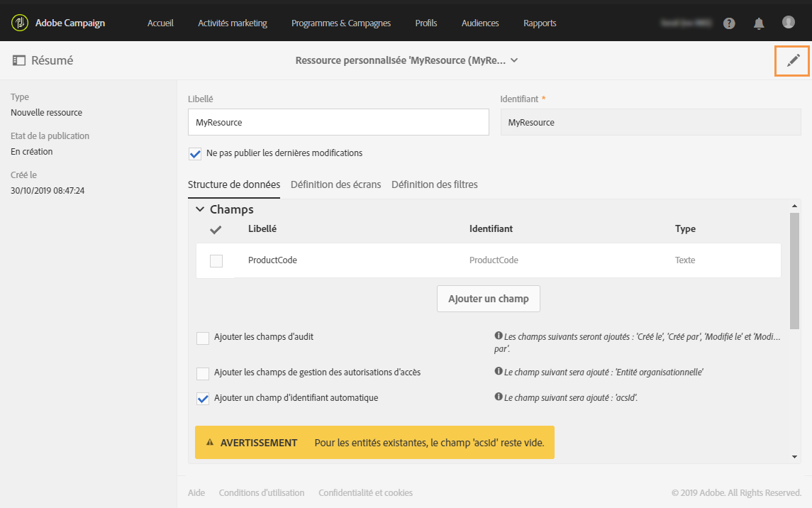Open the 'Conditions d'utilisation' link

[x=261, y=493]
